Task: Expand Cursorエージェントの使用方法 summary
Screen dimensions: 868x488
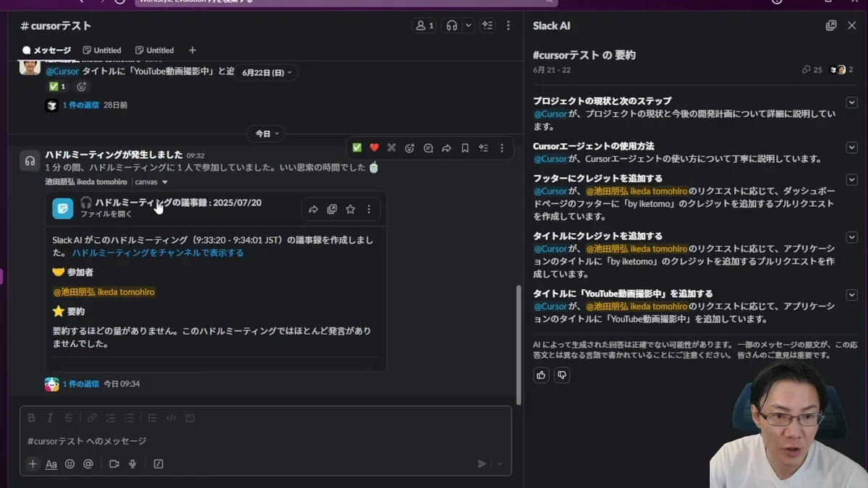Action: pos(851,147)
